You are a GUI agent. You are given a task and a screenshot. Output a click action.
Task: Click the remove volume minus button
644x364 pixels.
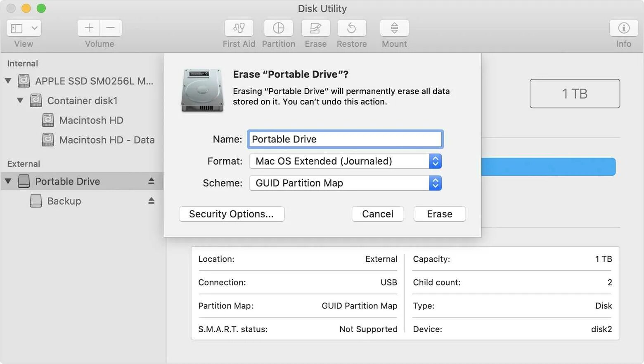coord(111,28)
